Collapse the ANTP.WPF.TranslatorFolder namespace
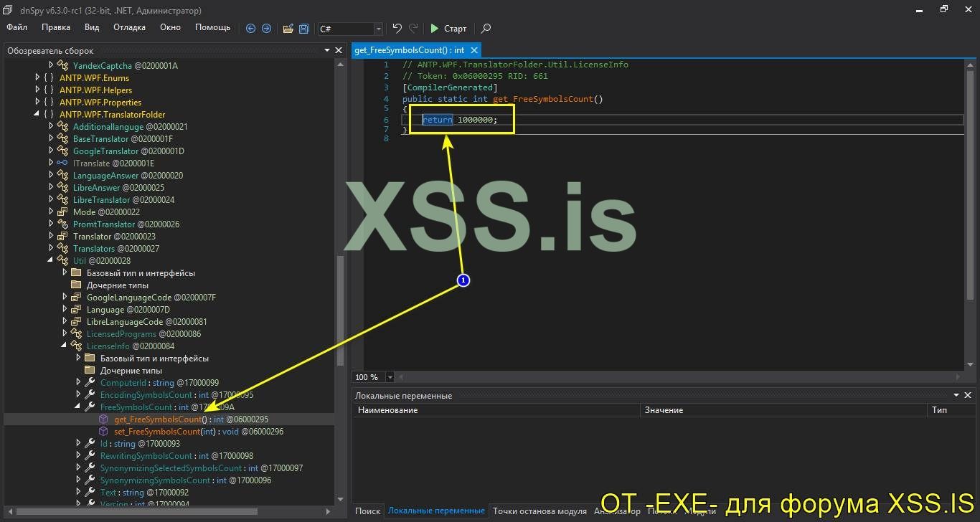The height and width of the screenshot is (522, 980). click(37, 115)
